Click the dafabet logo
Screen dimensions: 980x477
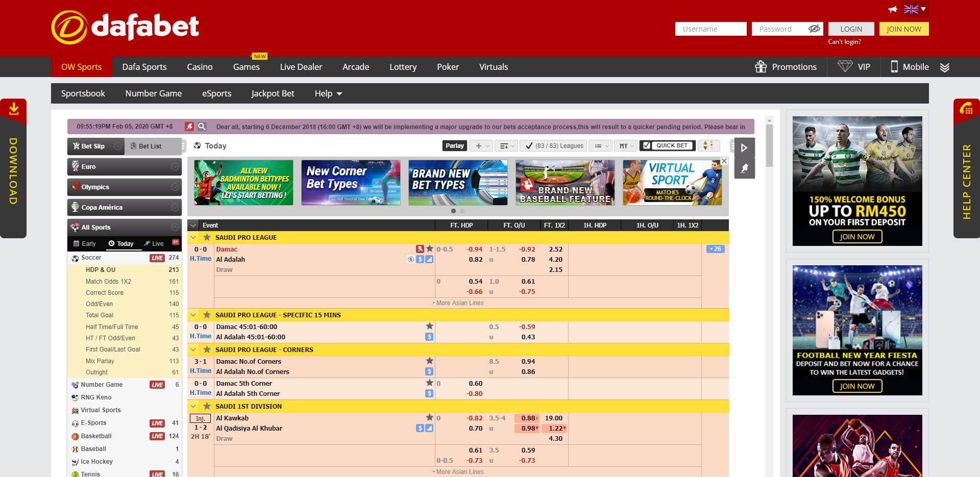pos(125,27)
